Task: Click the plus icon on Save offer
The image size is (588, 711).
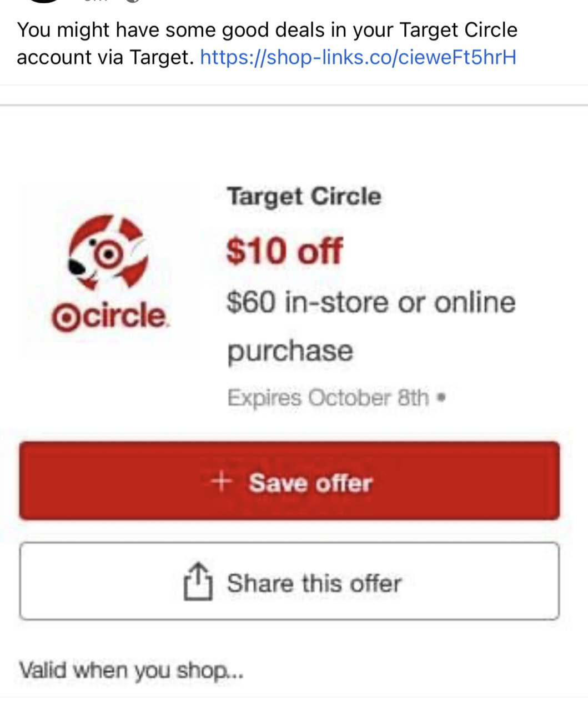Action: tap(221, 481)
